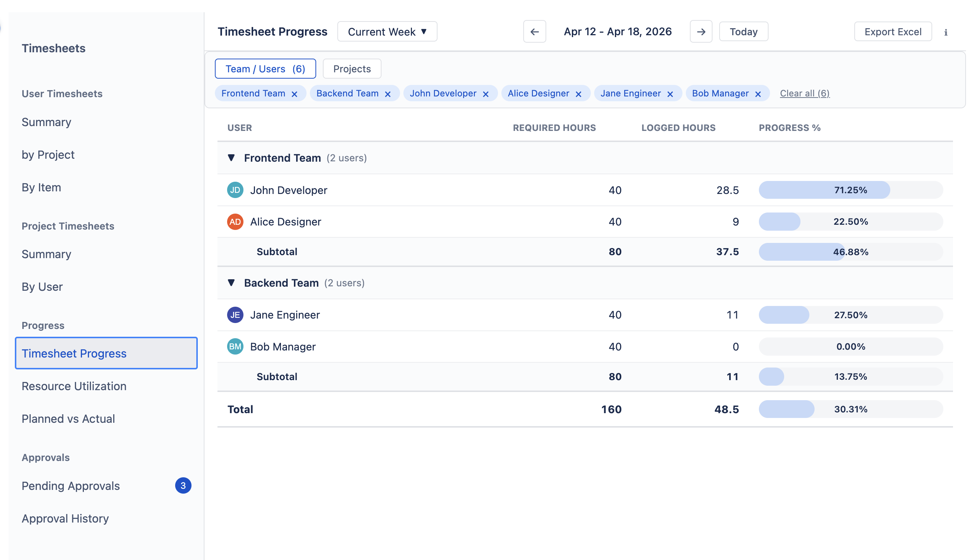The width and height of the screenshot is (976, 560).
Task: Remove the Bob Manager filter
Action: [x=758, y=93]
